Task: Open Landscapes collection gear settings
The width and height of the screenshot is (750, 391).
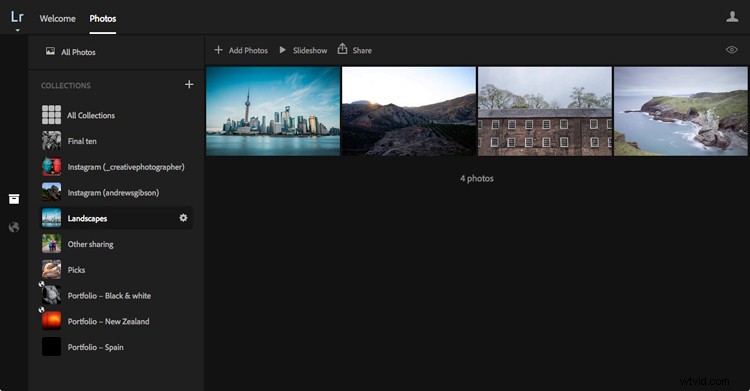Action: click(183, 218)
